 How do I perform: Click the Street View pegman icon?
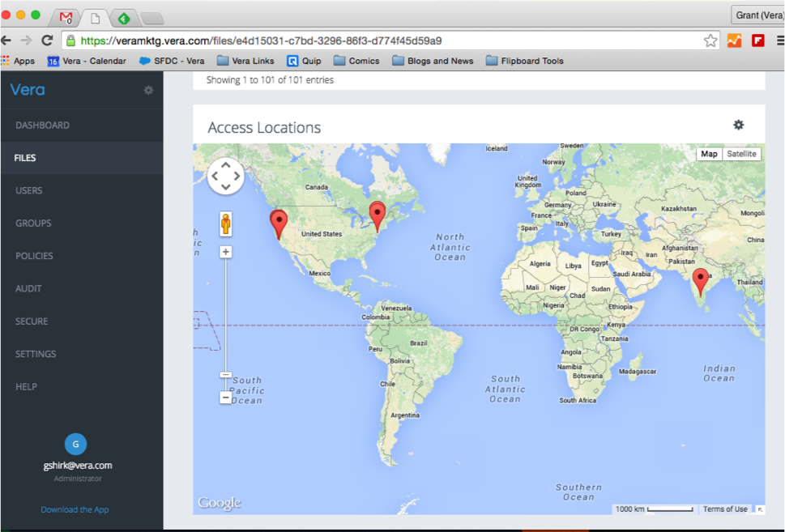point(225,223)
